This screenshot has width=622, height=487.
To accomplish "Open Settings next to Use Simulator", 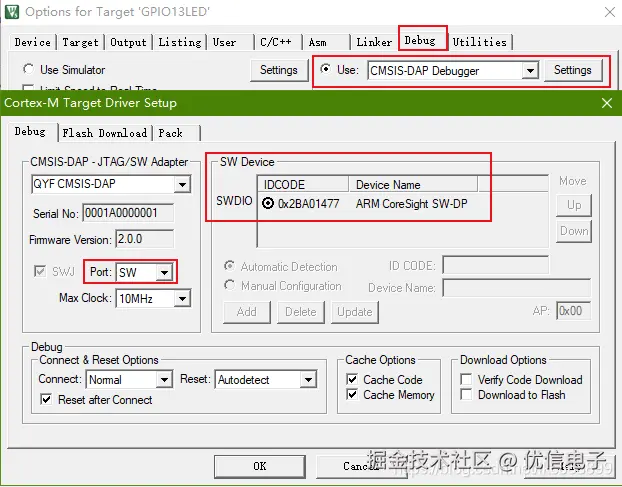I will coord(279,70).
